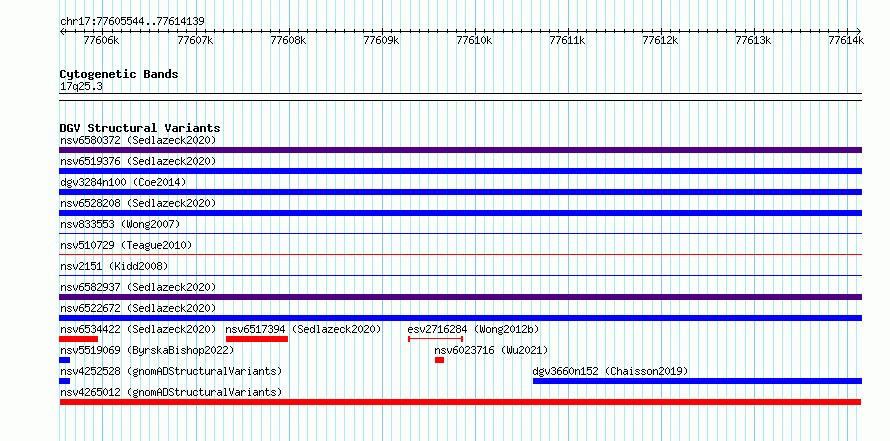The height and width of the screenshot is (441, 890).
Task: Select the 17q25.3 band label
Action: pos(81,87)
